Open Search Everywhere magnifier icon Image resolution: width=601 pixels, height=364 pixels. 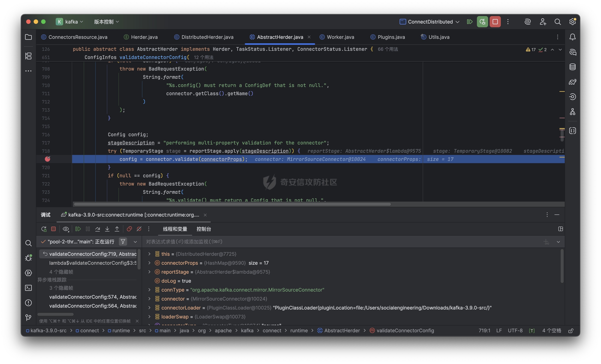pos(557,22)
